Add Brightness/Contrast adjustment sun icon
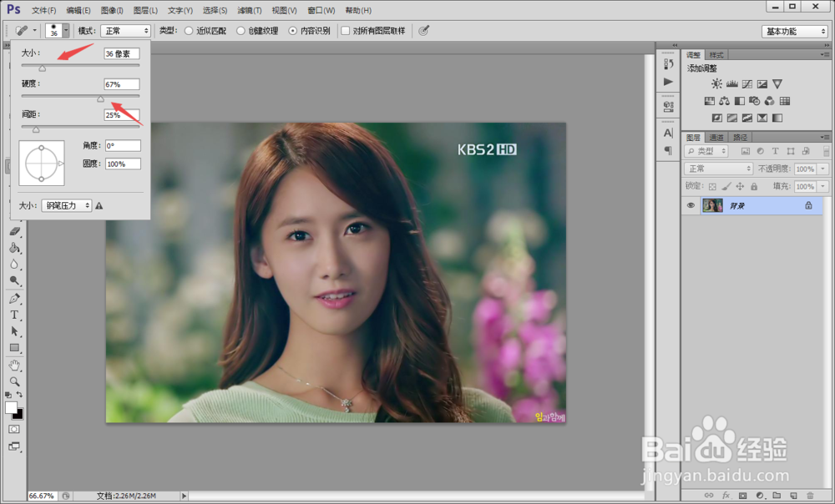 pyautogui.click(x=716, y=83)
